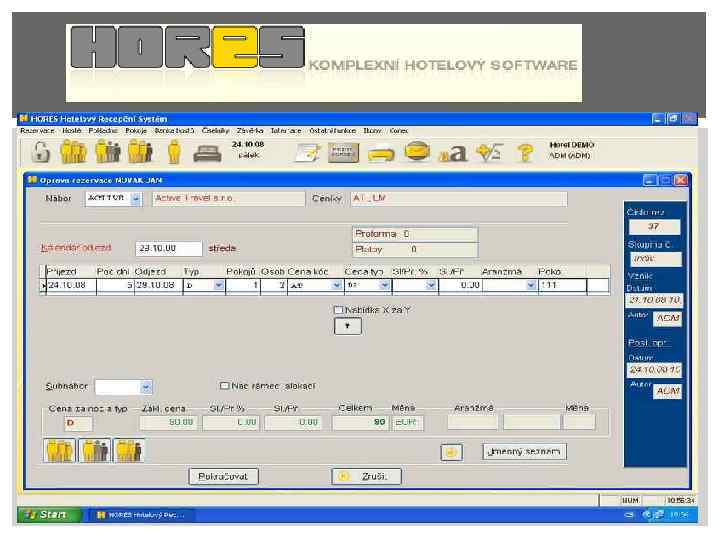Click the Pokračovat button
The image size is (720, 540).
[x=223, y=476]
